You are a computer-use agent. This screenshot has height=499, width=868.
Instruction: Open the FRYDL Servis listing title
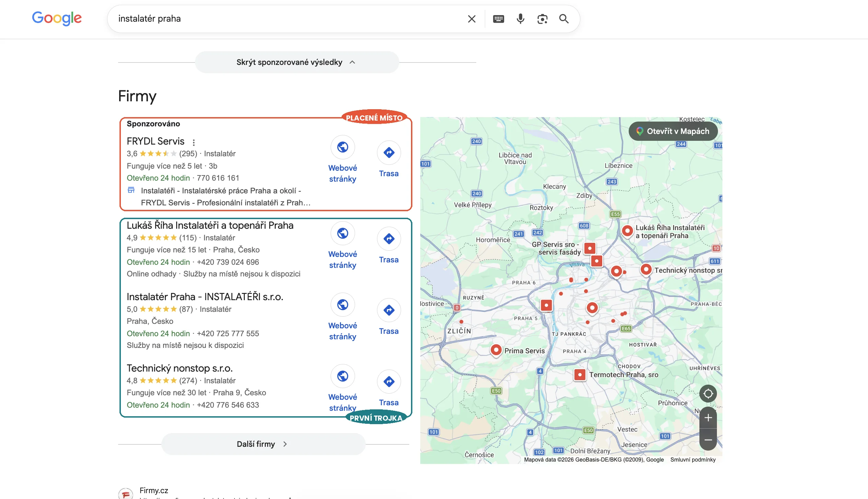click(x=156, y=141)
